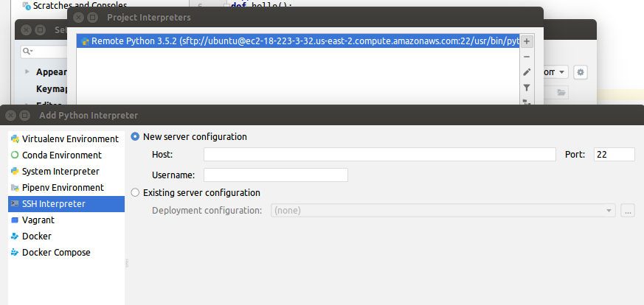Click the System Interpreter python icon
The image size is (644, 305).
tap(15, 172)
